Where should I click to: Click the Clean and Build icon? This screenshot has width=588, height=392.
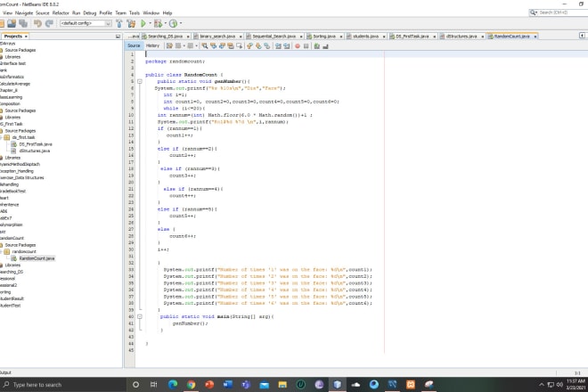[129, 23]
